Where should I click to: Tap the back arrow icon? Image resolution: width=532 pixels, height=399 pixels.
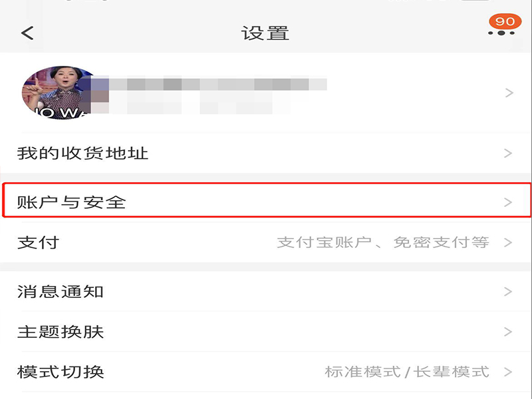click(x=27, y=33)
